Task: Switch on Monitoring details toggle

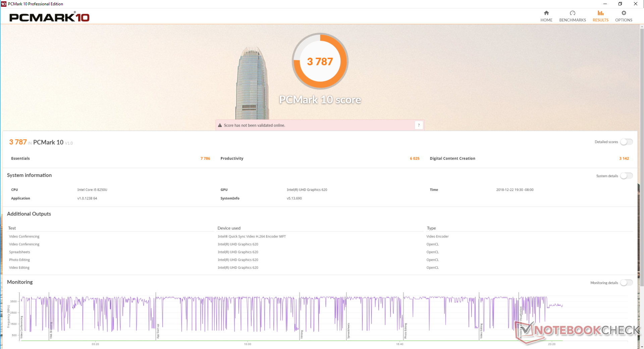Action: coord(626,283)
